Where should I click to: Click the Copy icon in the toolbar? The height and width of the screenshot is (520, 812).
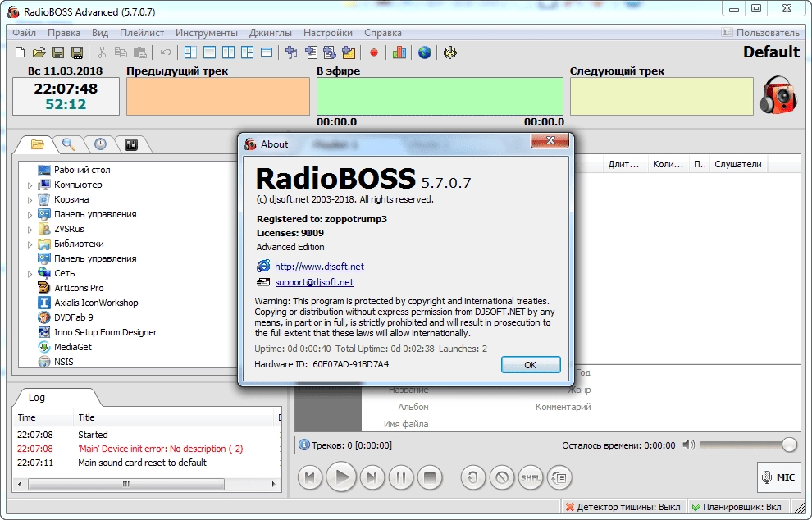click(121, 52)
